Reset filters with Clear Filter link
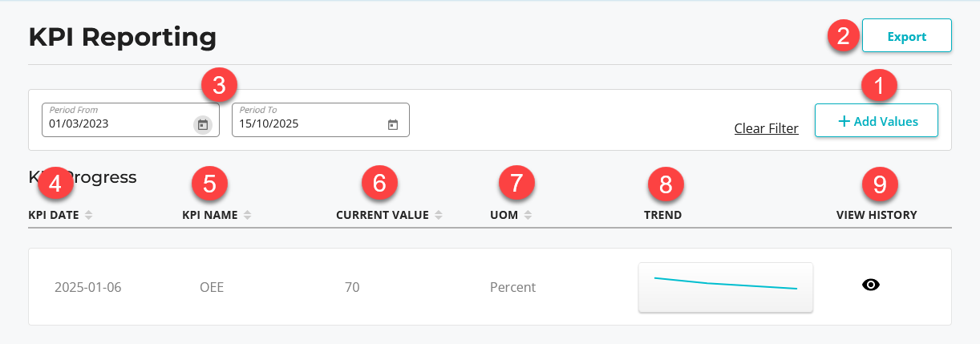 (766, 128)
